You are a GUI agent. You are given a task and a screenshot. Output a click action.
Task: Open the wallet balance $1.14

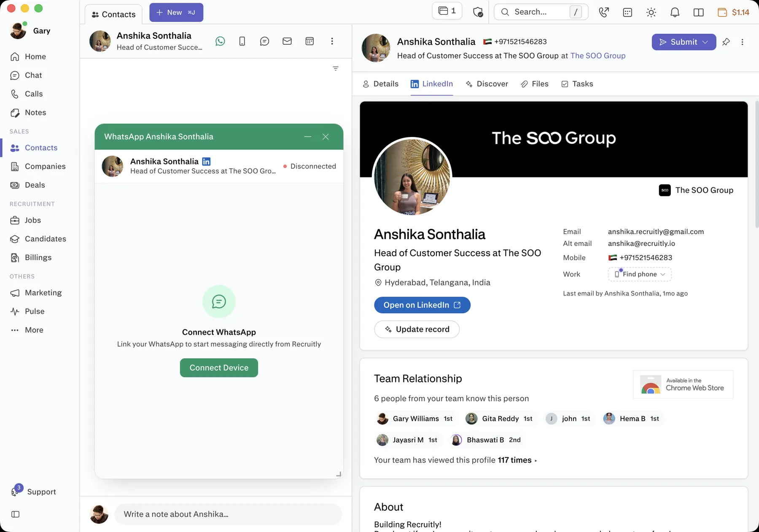[733, 12]
